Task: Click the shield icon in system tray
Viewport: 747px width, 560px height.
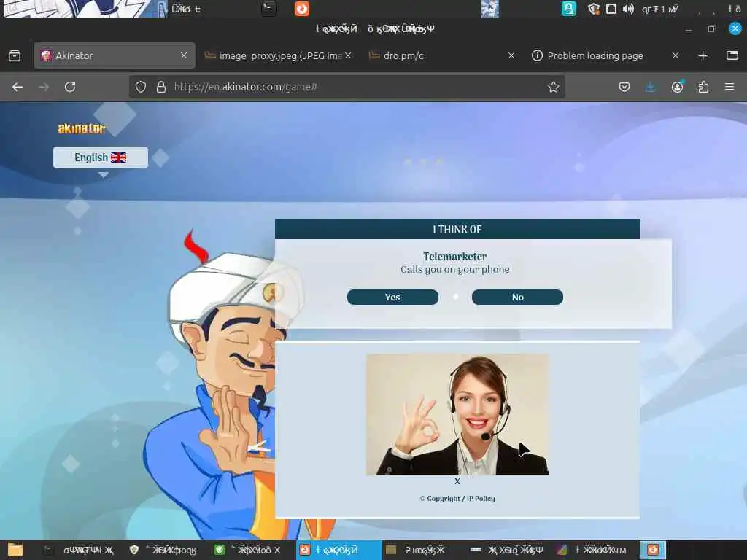Action: pyautogui.click(x=593, y=9)
